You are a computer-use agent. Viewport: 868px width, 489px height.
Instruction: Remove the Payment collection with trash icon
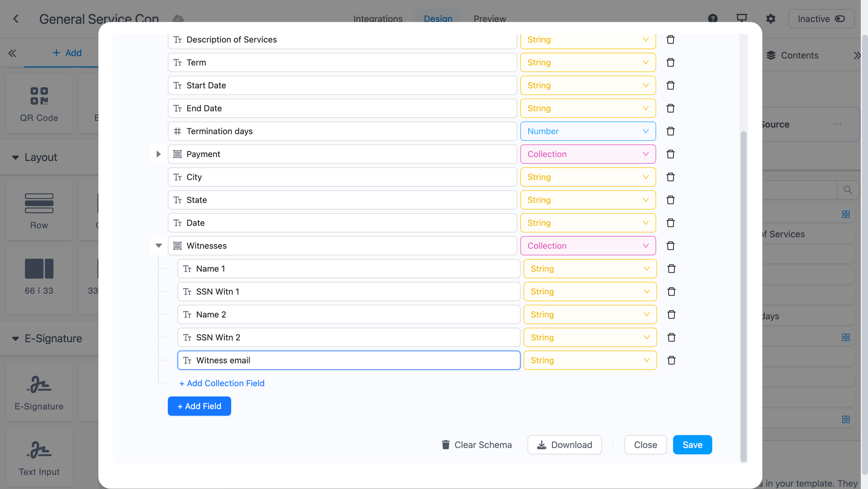pyautogui.click(x=670, y=154)
